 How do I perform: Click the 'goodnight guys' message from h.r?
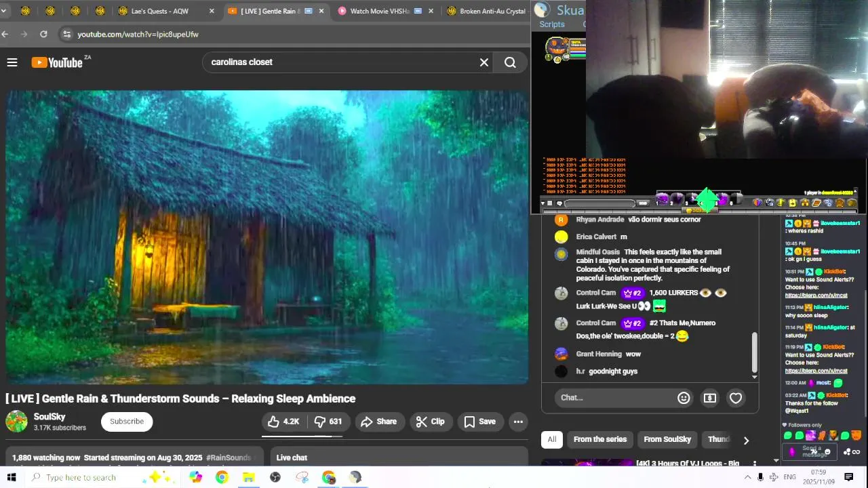point(613,371)
